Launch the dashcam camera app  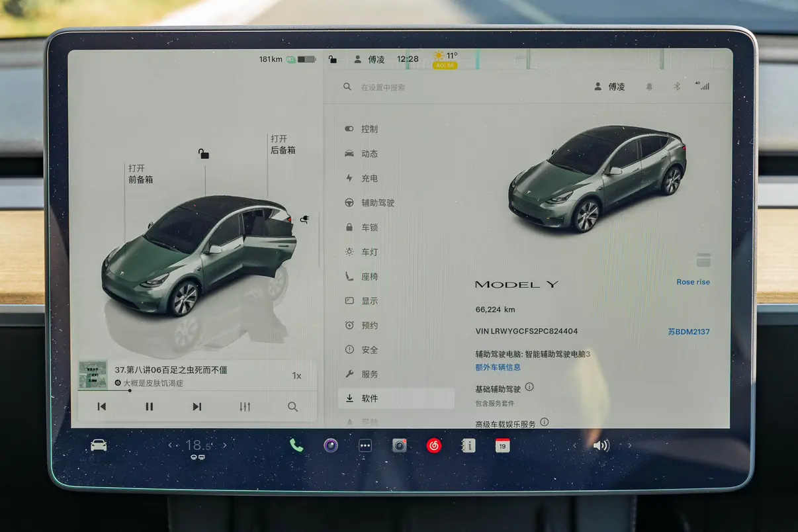399,445
